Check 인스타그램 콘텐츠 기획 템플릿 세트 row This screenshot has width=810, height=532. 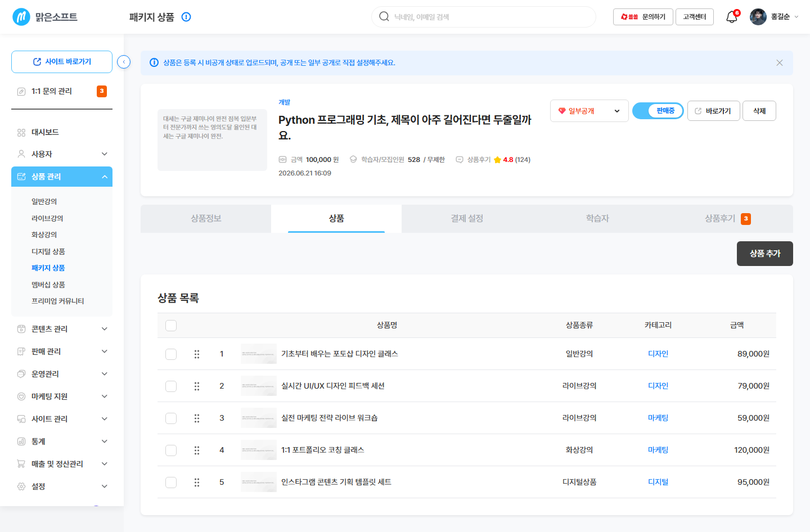(171, 483)
